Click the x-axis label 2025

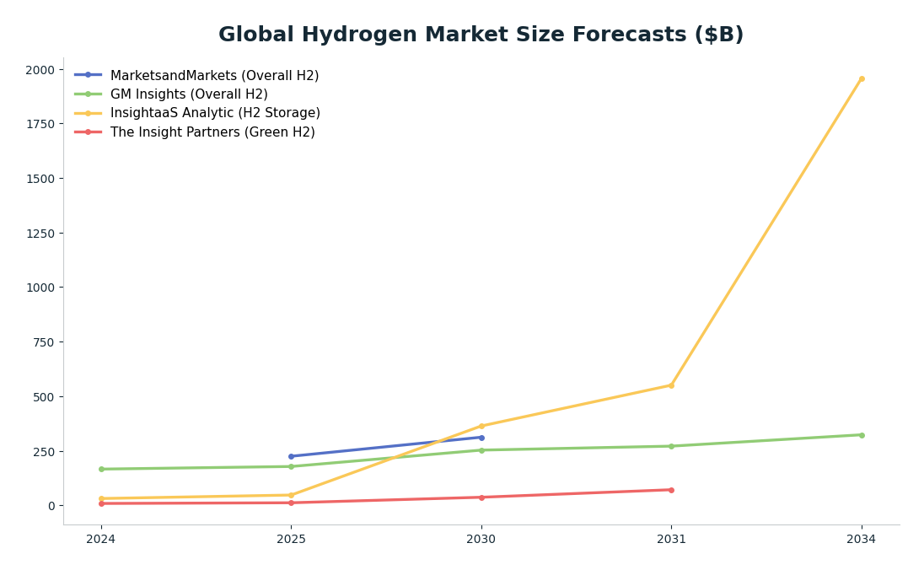click(x=291, y=540)
